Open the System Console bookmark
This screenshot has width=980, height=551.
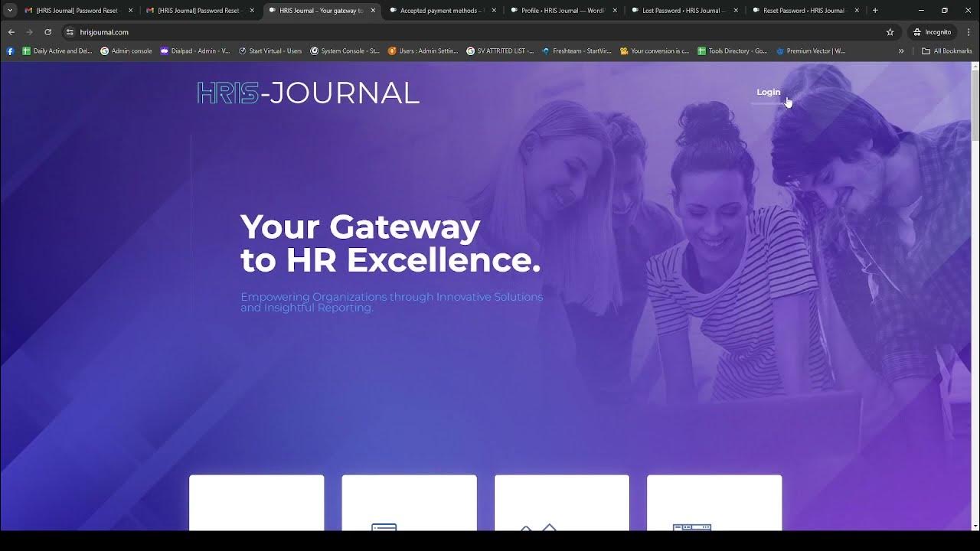point(345,51)
